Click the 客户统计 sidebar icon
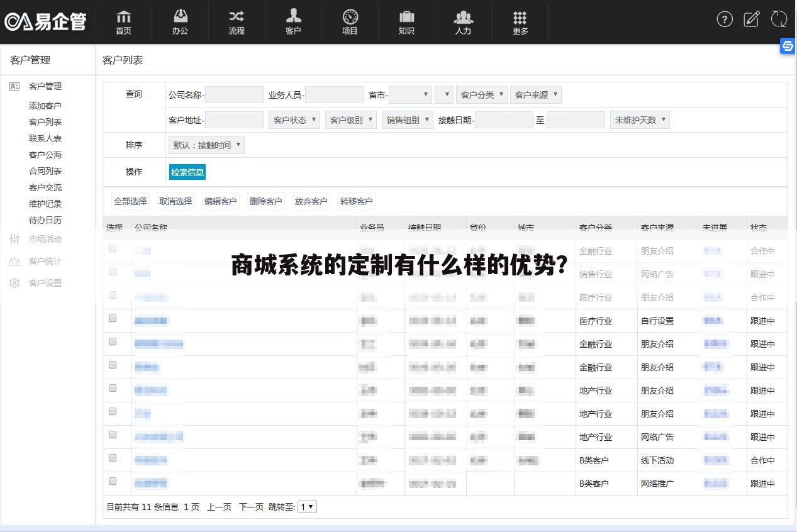Image resolution: width=797 pixels, height=532 pixels. tap(14, 261)
